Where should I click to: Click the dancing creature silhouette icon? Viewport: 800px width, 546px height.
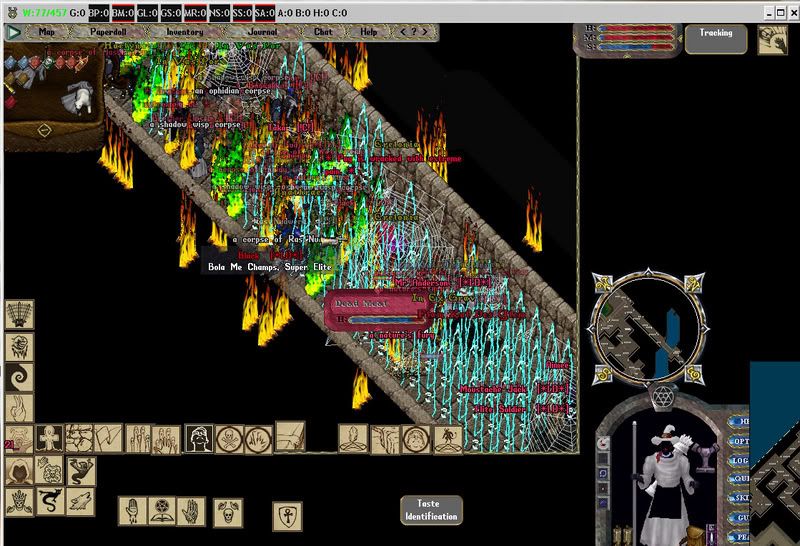[81, 471]
